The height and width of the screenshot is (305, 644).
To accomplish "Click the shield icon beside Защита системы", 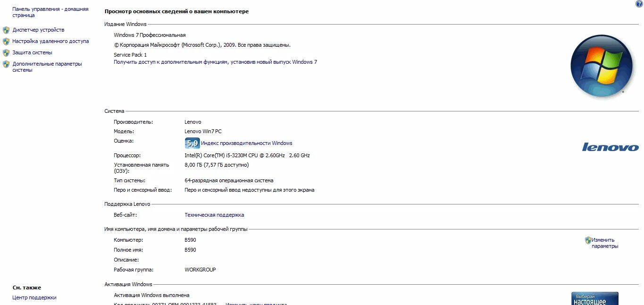I will tap(6, 52).
